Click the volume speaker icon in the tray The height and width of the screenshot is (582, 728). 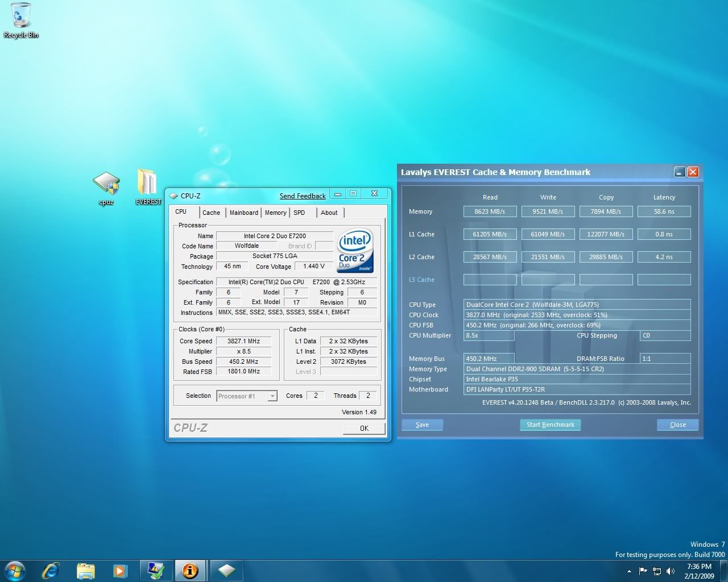[671, 571]
